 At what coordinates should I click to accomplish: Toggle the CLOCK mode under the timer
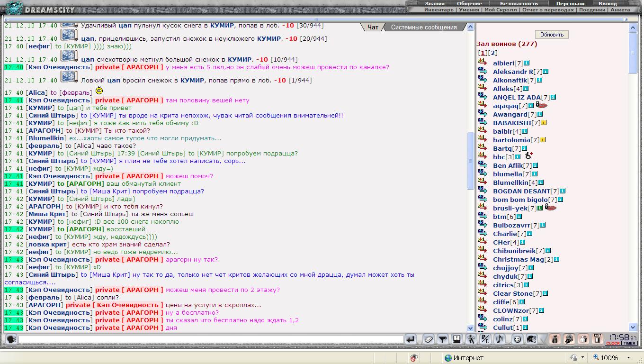(613, 344)
